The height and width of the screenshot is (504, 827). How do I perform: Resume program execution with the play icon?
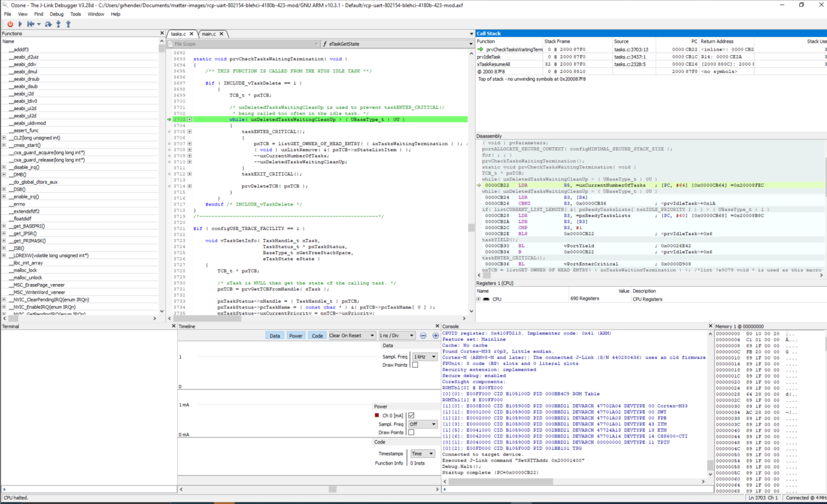coord(20,24)
